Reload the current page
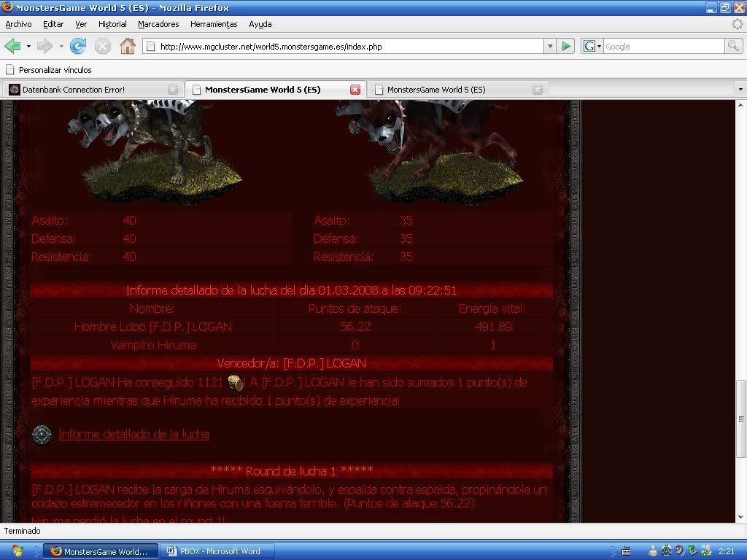Viewport: 747px width, 560px height. tap(78, 46)
